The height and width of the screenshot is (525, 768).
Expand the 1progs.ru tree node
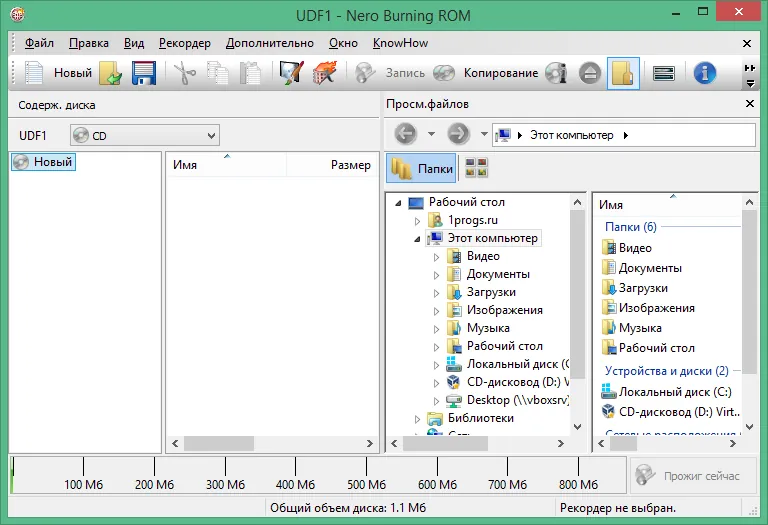click(417, 221)
